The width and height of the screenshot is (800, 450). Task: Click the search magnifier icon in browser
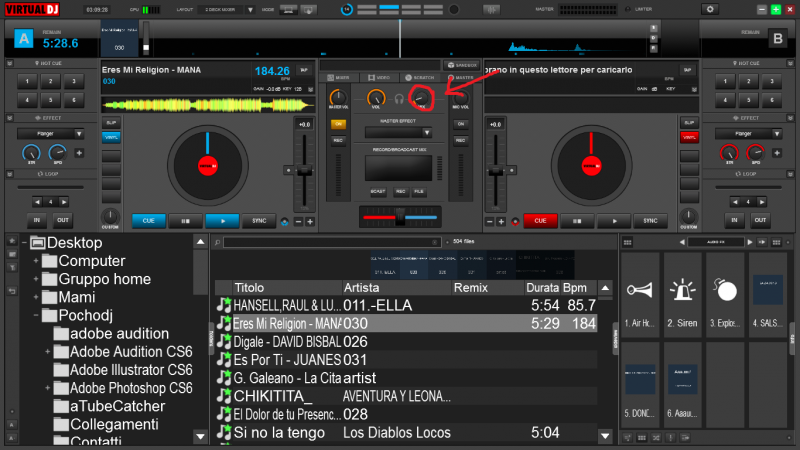click(218, 242)
